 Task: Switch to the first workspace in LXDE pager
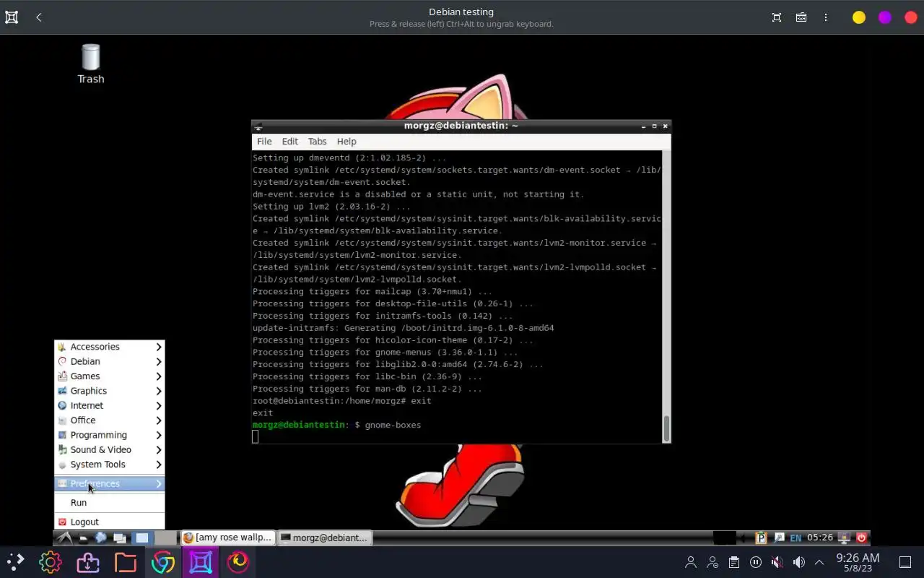point(142,538)
